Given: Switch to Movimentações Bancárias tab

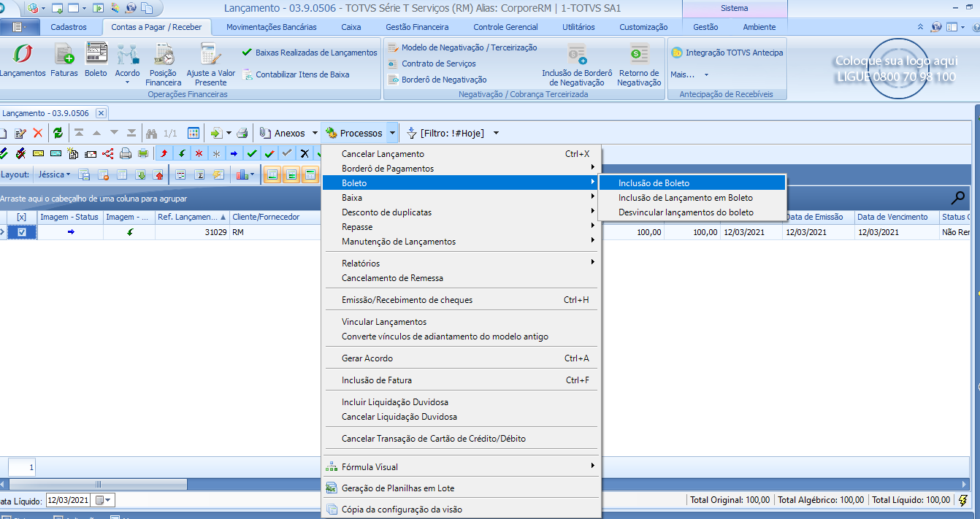Looking at the screenshot, I should (x=272, y=27).
